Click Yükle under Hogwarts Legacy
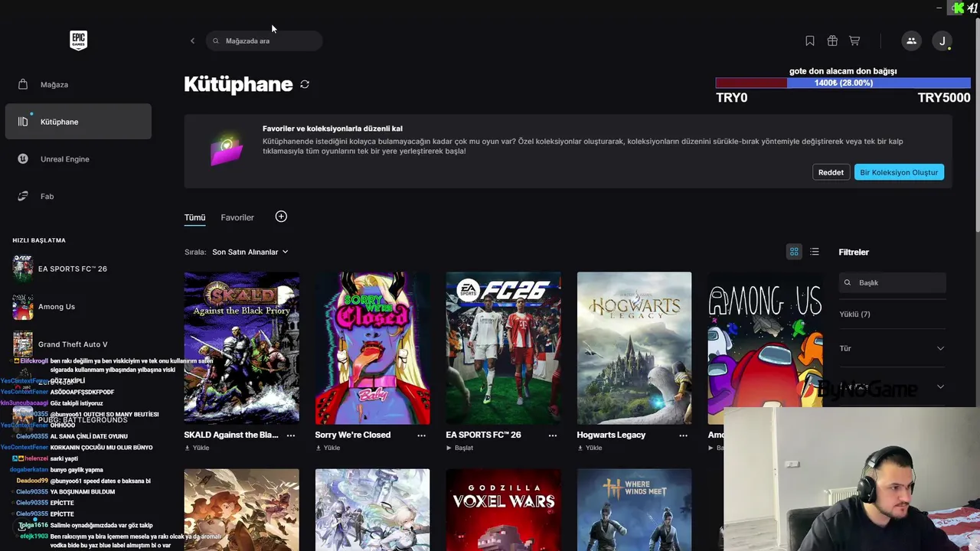The width and height of the screenshot is (980, 551). point(590,448)
